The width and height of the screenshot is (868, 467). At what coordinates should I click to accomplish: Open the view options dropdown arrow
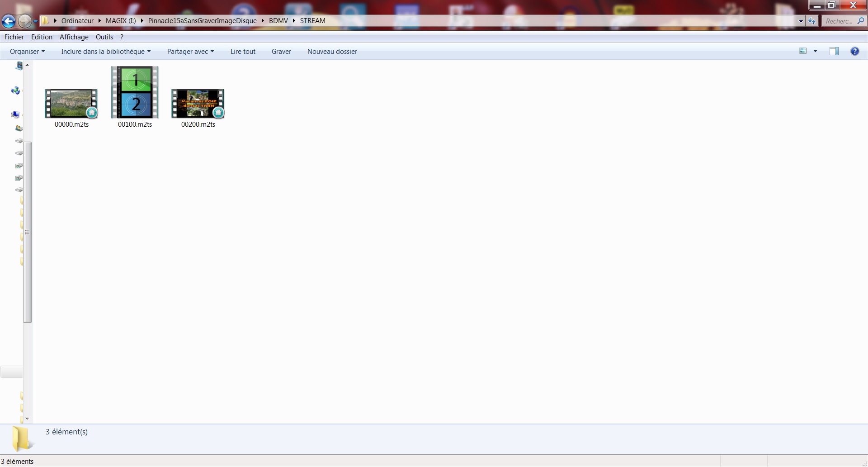click(815, 52)
